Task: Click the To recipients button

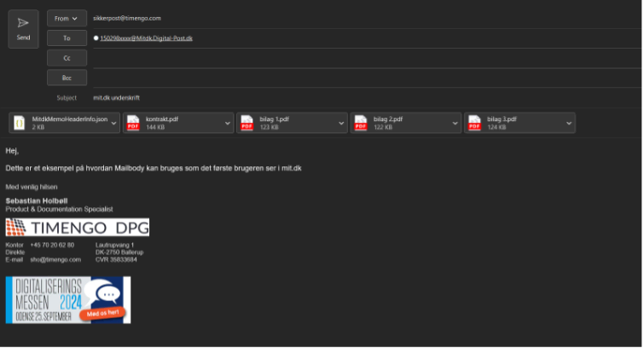Action: pyautogui.click(x=67, y=38)
